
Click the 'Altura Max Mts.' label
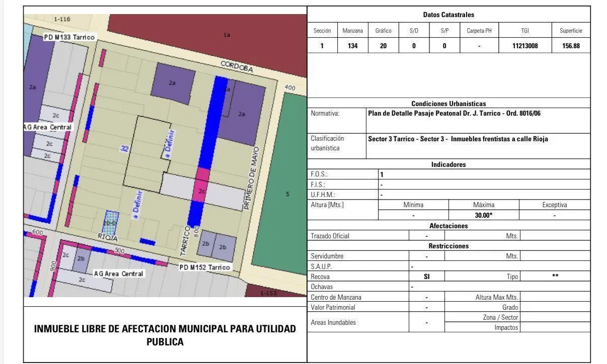[x=497, y=297]
